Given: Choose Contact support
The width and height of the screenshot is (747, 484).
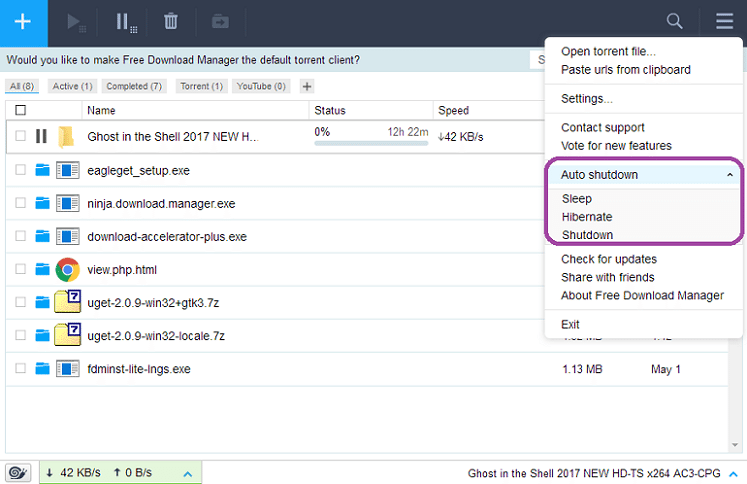Looking at the screenshot, I should pyautogui.click(x=603, y=128).
